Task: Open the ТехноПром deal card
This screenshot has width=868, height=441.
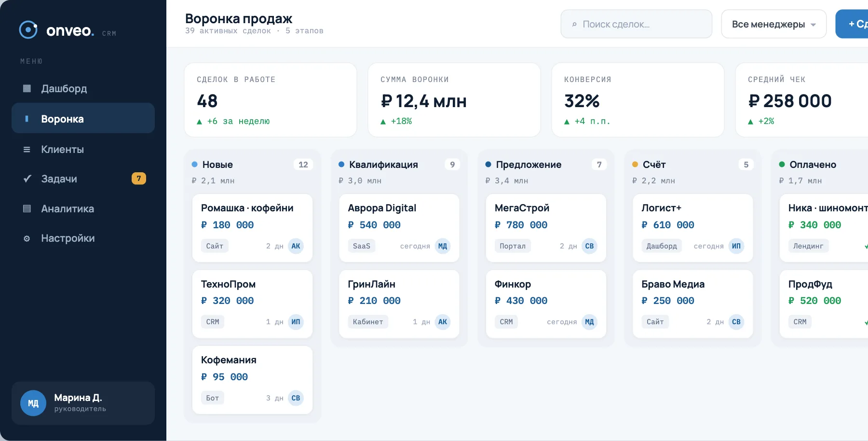Action: tap(252, 304)
